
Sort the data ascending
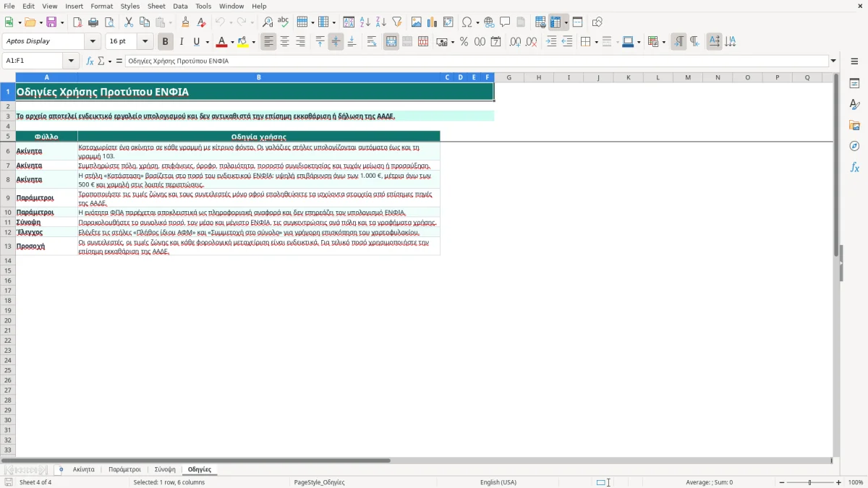(x=365, y=22)
